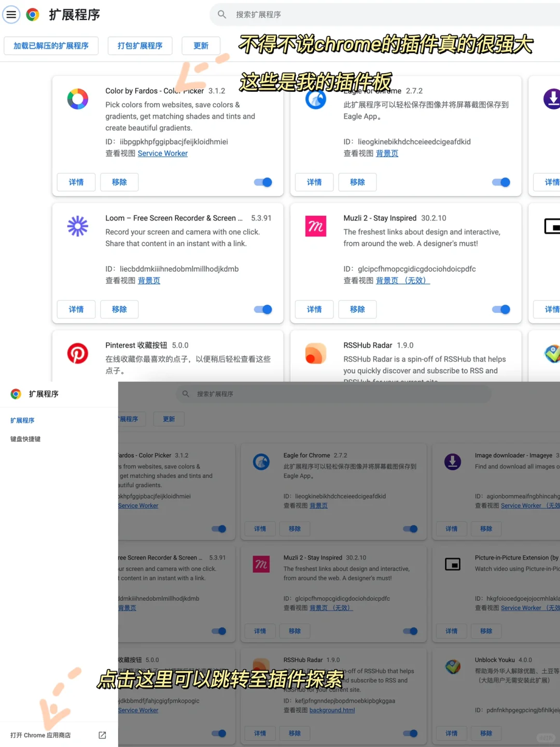Open the hamburger menu next to 扩展程序
560x747 pixels.
pos(11,15)
